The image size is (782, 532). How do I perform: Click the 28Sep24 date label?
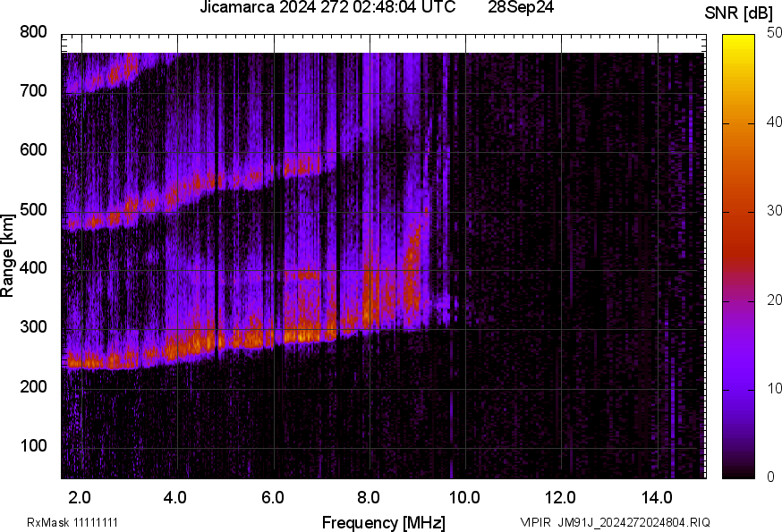pyautogui.click(x=521, y=9)
